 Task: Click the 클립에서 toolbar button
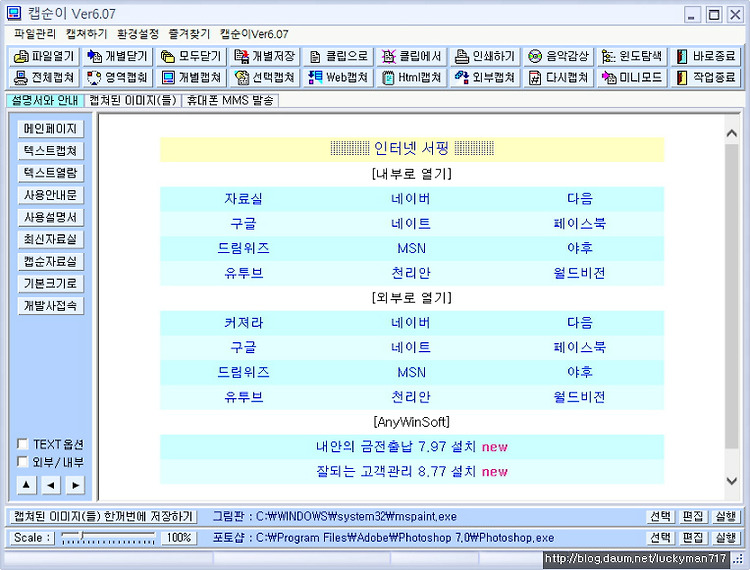[x=412, y=56]
